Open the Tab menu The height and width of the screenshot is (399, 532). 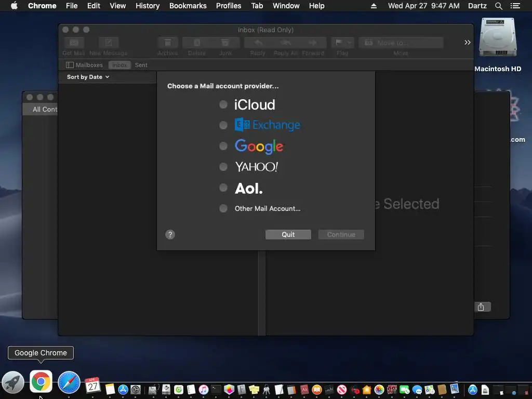(257, 6)
